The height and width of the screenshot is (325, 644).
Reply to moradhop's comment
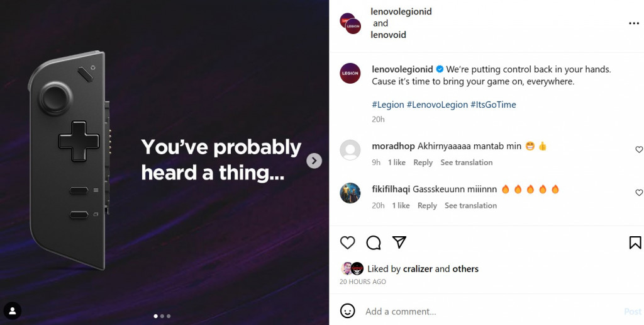pyautogui.click(x=423, y=162)
